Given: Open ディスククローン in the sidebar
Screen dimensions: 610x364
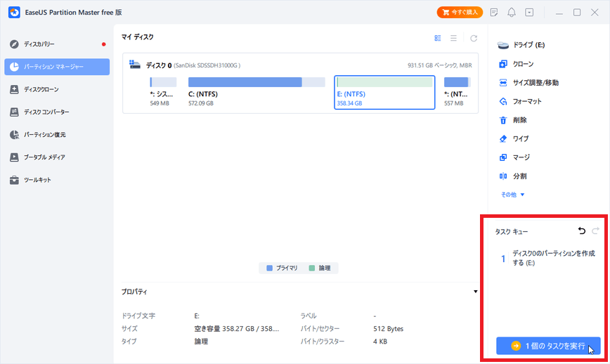Looking at the screenshot, I should (41, 89).
